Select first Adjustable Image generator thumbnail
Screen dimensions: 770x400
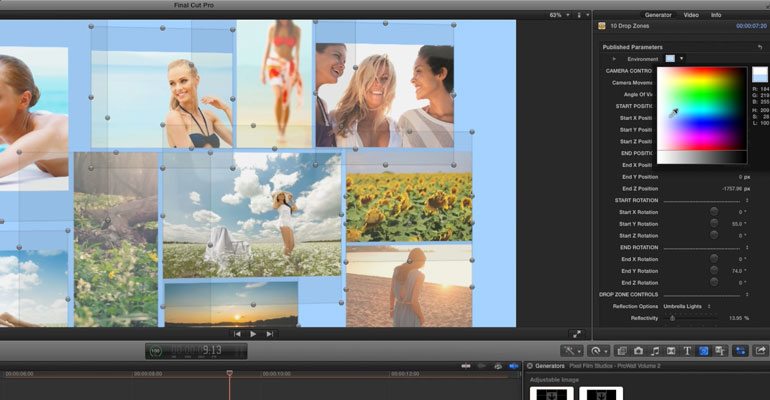pyautogui.click(x=551, y=394)
